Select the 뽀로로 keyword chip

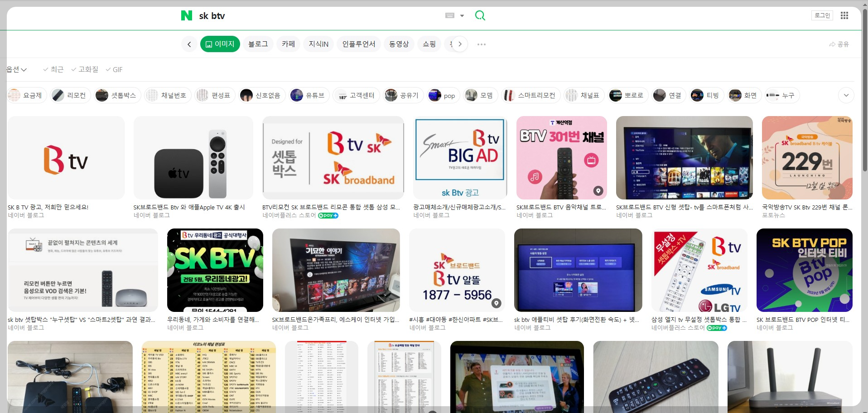628,95
